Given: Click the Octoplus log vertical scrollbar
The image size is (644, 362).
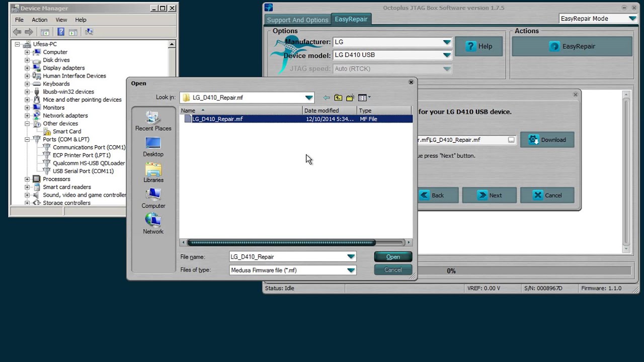Looking at the screenshot, I should (626, 171).
